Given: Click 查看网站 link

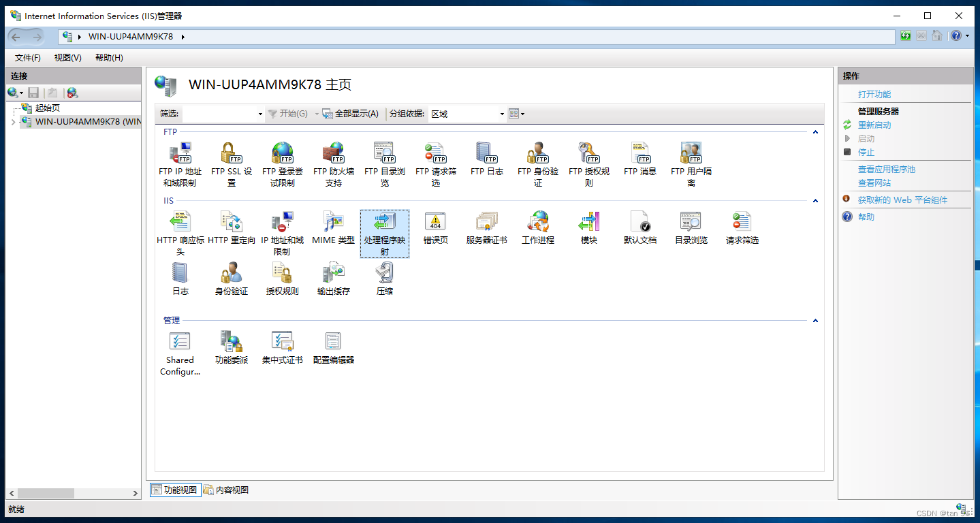Looking at the screenshot, I should pyautogui.click(x=874, y=183).
